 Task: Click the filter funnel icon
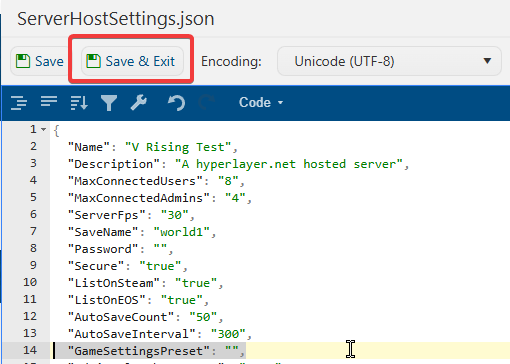[x=109, y=102]
